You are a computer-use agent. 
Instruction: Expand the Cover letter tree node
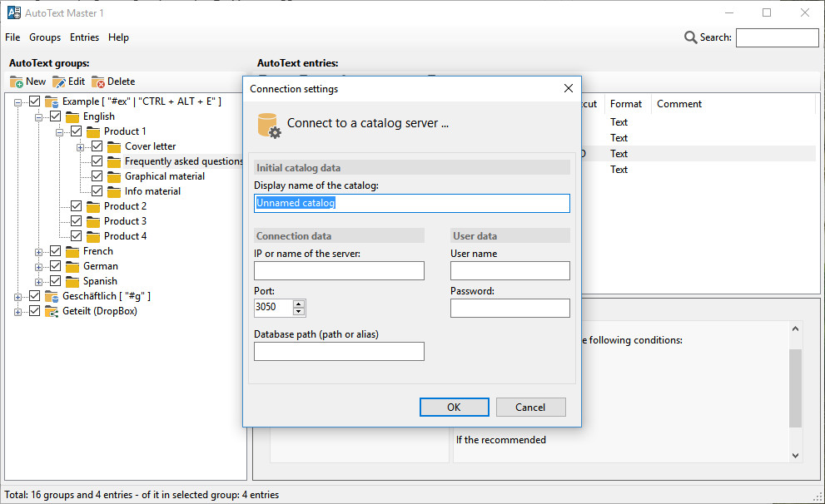click(80, 148)
